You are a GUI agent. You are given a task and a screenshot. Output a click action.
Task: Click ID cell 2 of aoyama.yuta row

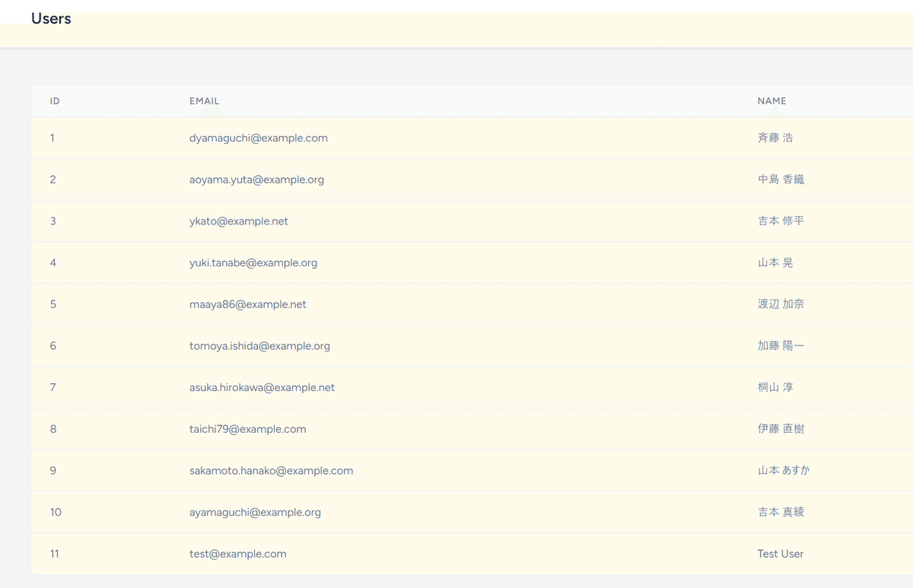pos(53,180)
